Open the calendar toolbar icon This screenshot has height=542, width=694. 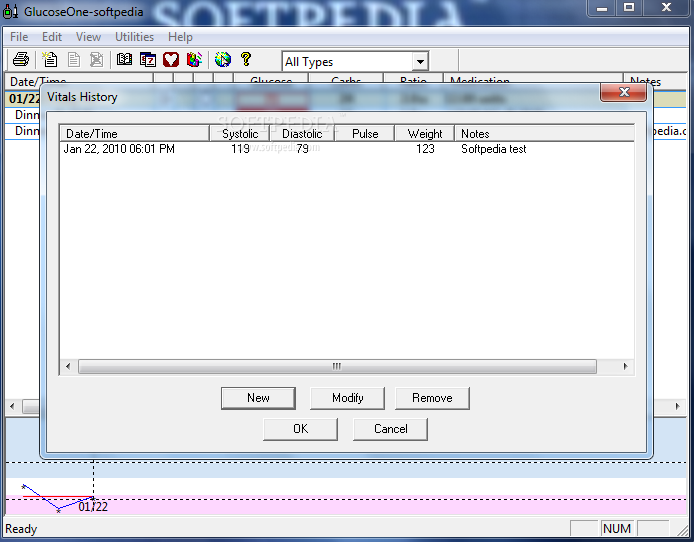point(148,59)
